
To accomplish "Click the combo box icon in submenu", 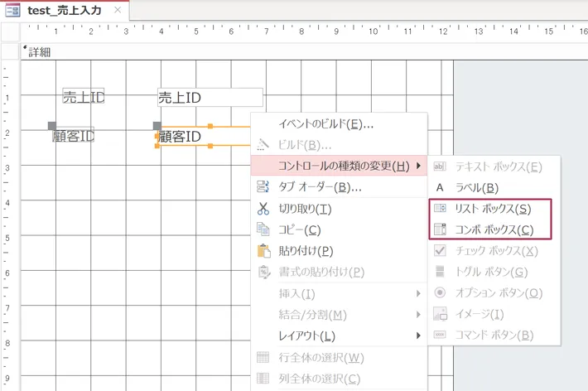I will click(441, 229).
